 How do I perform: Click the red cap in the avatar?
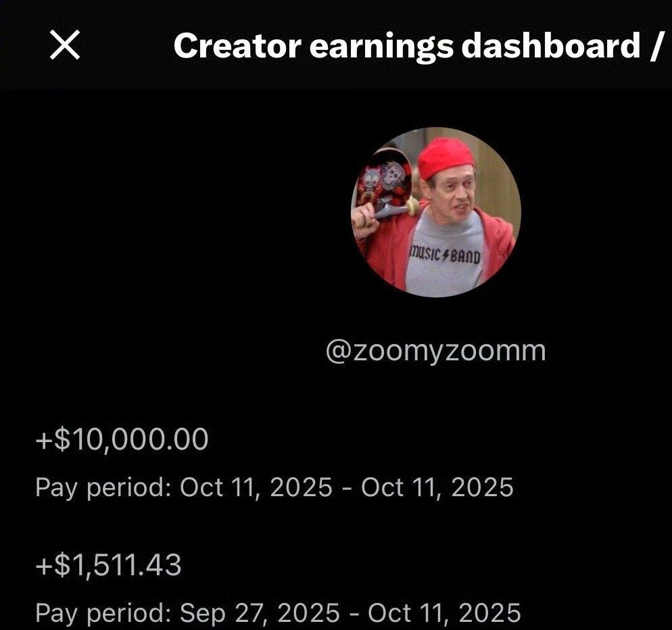pos(446,158)
